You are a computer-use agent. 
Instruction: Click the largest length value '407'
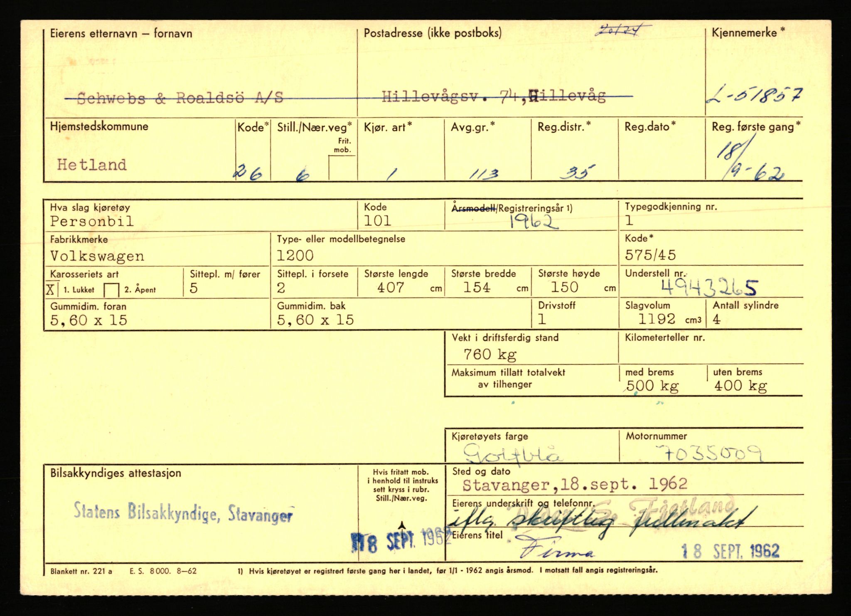[390, 287]
